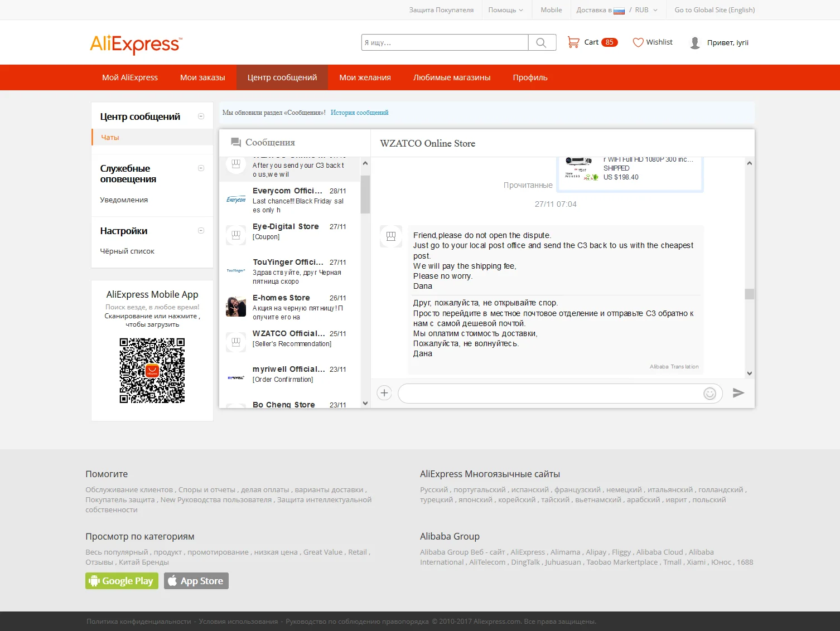Click the Mobile link in top bar
840x631 pixels.
(551, 10)
